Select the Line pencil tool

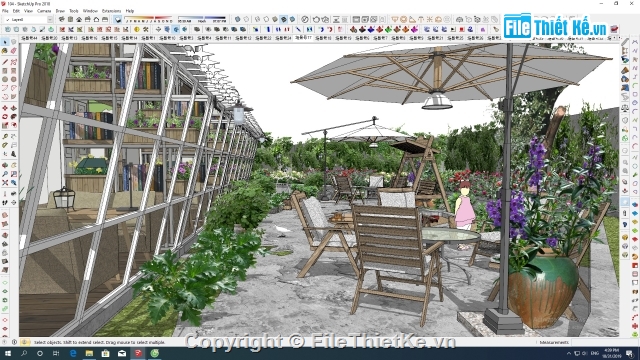[x=5, y=62]
